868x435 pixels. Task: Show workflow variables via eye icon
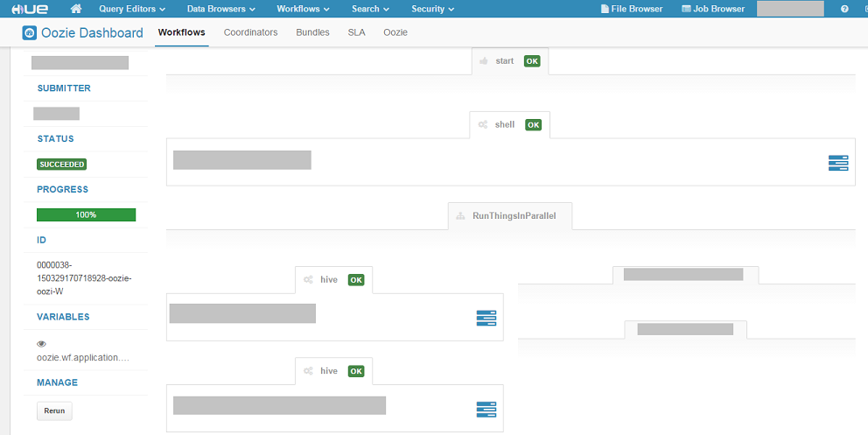[x=41, y=344]
